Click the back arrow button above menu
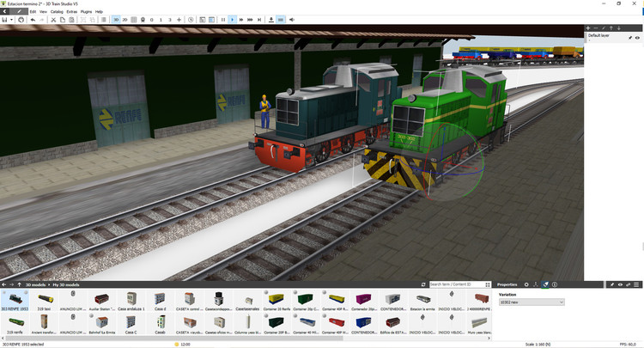 [x=4, y=11]
